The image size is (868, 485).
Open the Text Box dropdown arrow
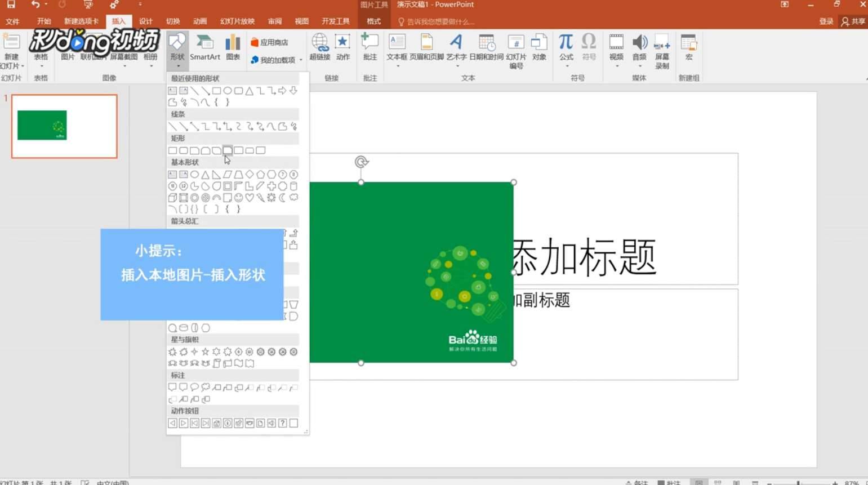pos(397,66)
